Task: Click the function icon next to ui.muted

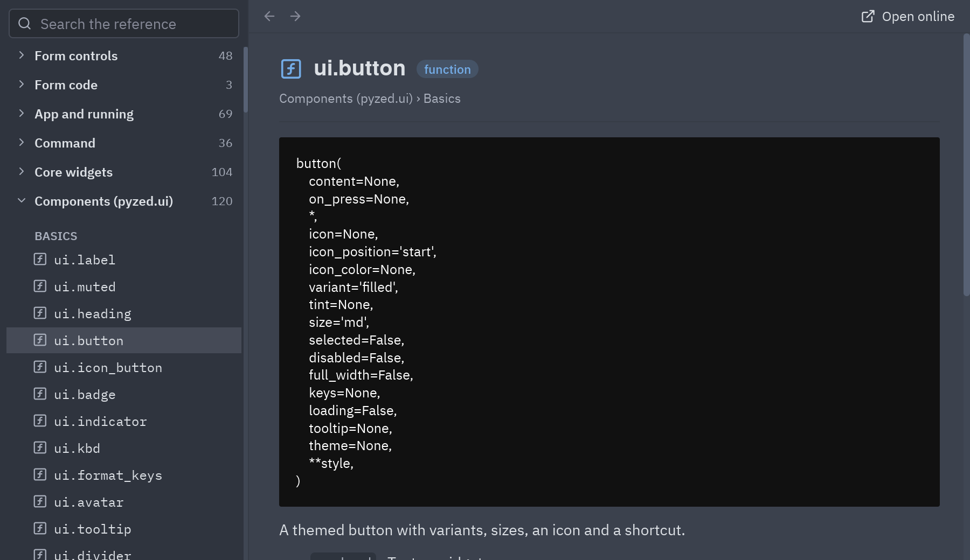Action: point(40,286)
